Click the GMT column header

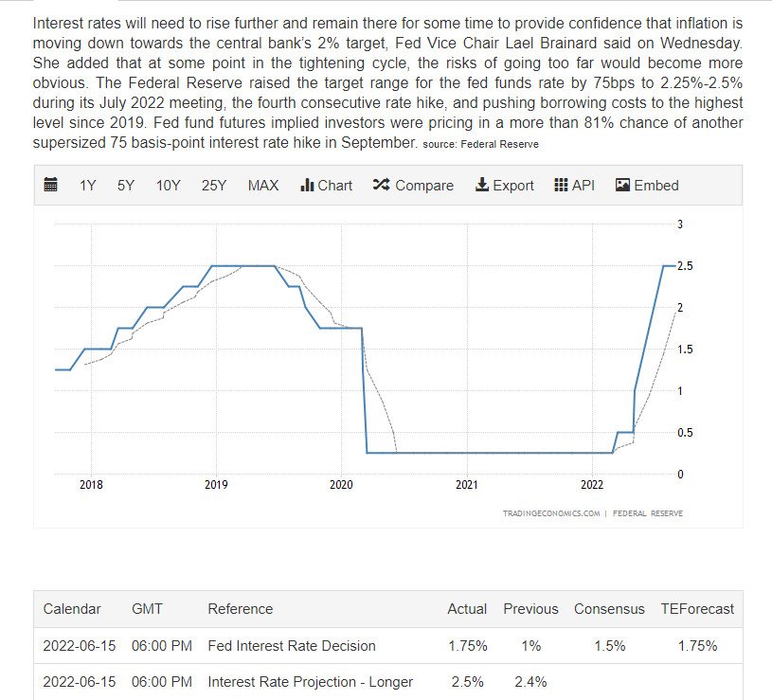[147, 609]
